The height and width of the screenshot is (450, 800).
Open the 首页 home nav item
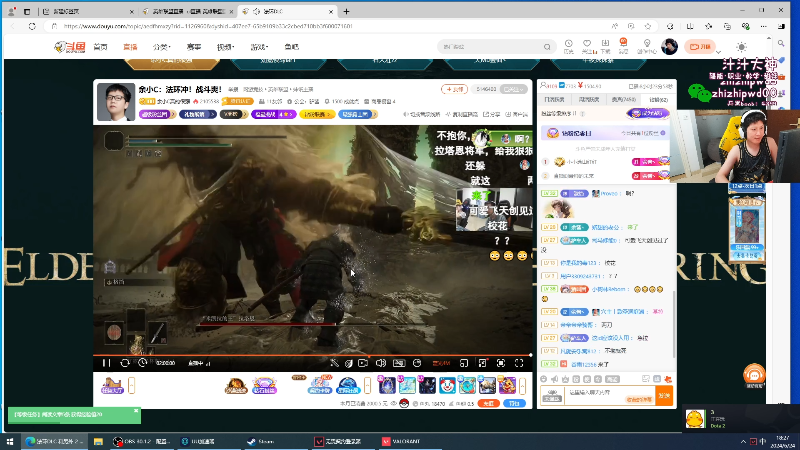coord(101,47)
